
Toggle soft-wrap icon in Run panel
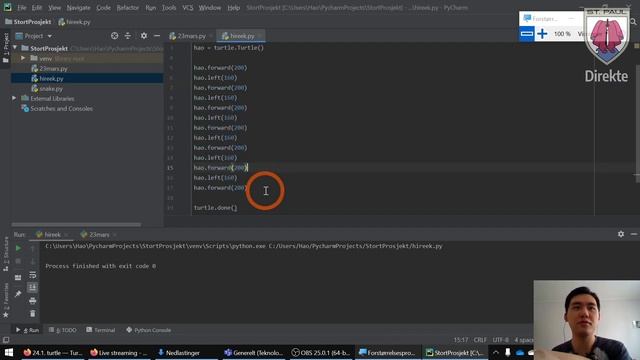coord(33,275)
